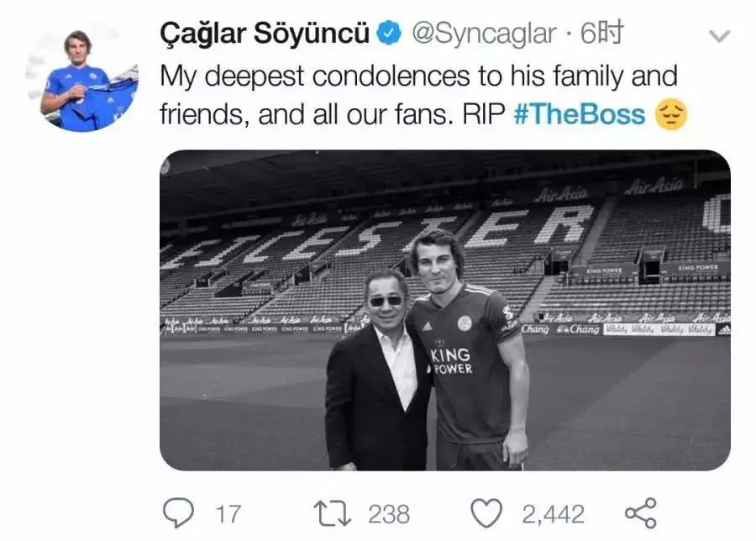
Task: Click the 6时 tweet timestamp
Action: coord(603,34)
